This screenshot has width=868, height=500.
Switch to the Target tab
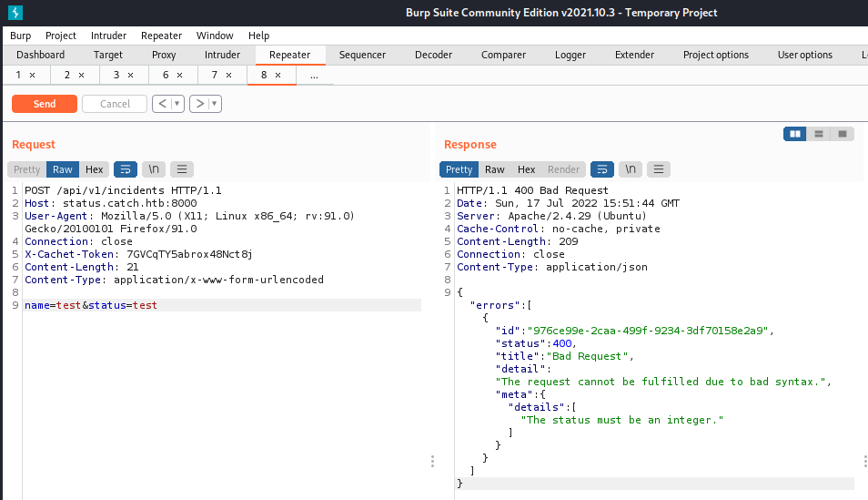point(108,55)
